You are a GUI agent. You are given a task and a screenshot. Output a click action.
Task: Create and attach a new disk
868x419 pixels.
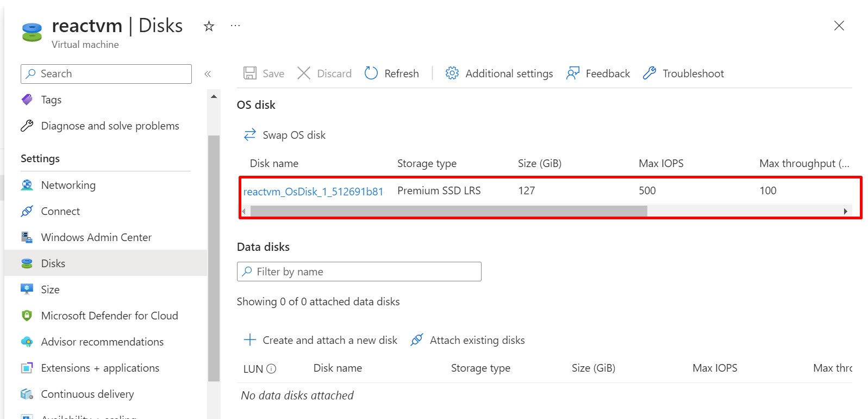pos(321,340)
